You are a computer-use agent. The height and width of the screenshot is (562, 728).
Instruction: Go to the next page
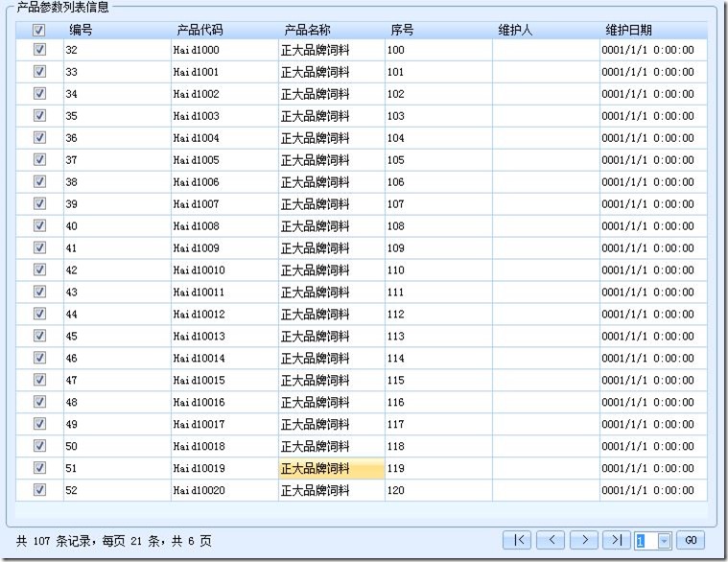point(584,540)
